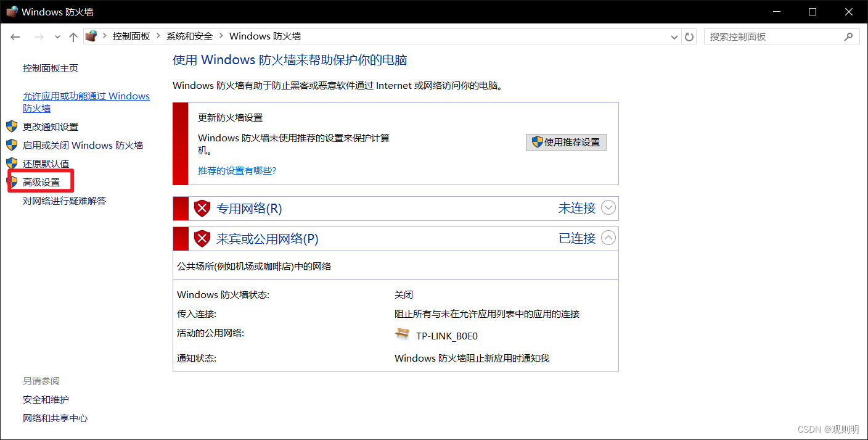868x440 pixels.
Task: Expand the 专用网络 section chevron
Action: [608, 208]
